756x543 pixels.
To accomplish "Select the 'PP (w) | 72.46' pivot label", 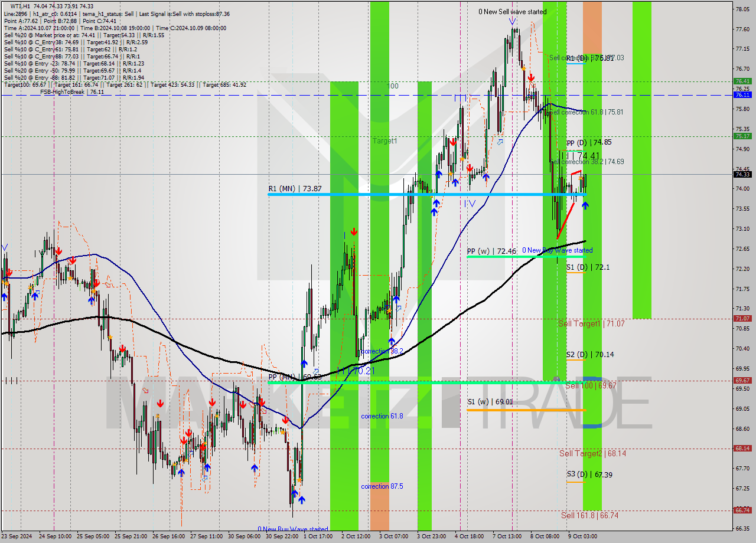I will pos(491,251).
